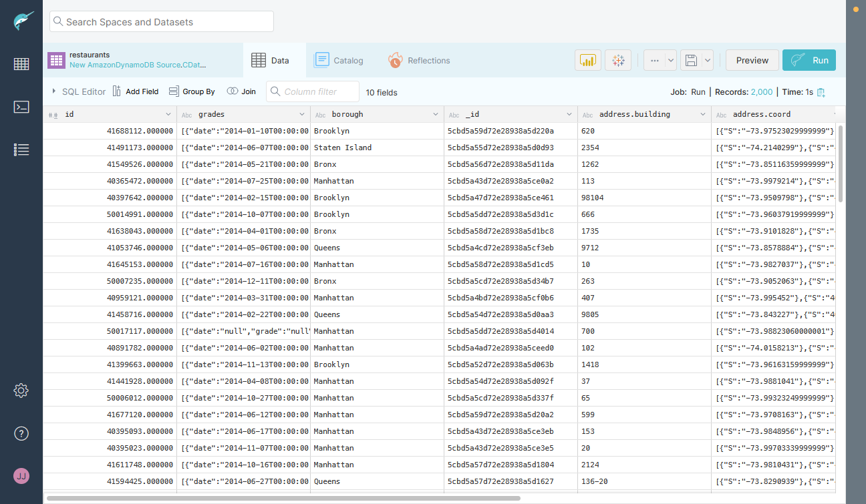Image resolution: width=866 pixels, height=504 pixels.
Task: Click the Add Field tool
Action: [x=136, y=91]
